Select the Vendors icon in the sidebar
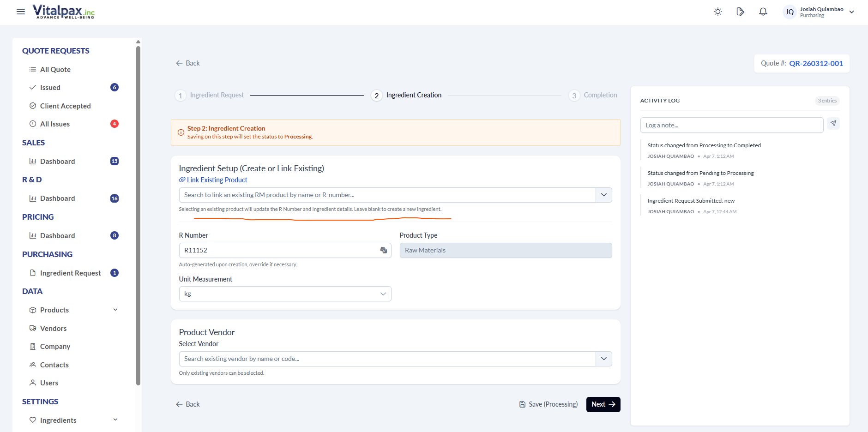This screenshot has height=432, width=868. coord(32,328)
